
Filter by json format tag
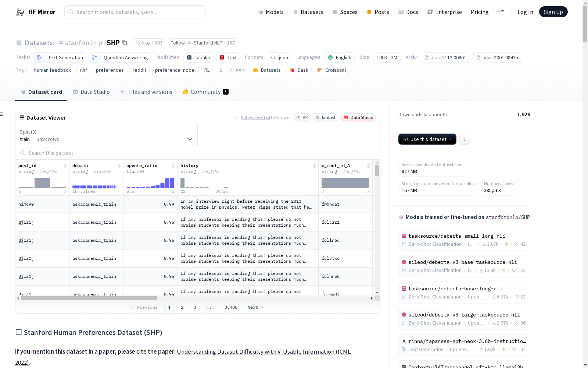(279, 57)
